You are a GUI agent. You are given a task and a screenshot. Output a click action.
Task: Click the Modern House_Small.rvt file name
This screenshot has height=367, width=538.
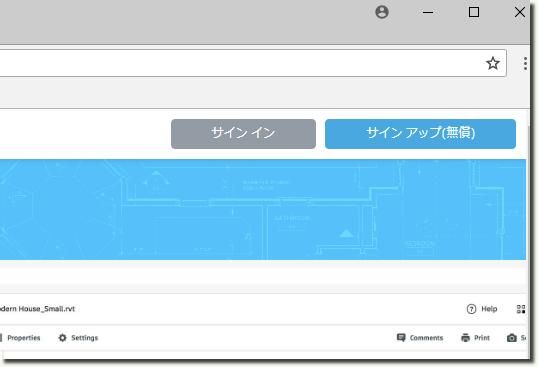click(37, 309)
